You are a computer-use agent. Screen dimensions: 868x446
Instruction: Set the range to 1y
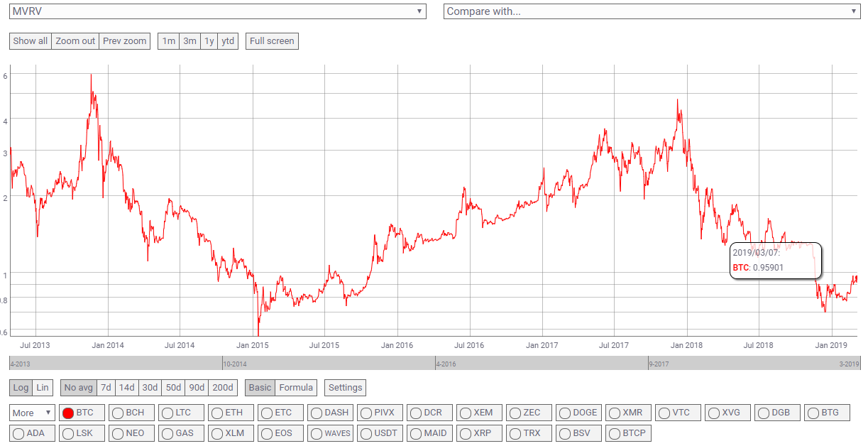[209, 41]
